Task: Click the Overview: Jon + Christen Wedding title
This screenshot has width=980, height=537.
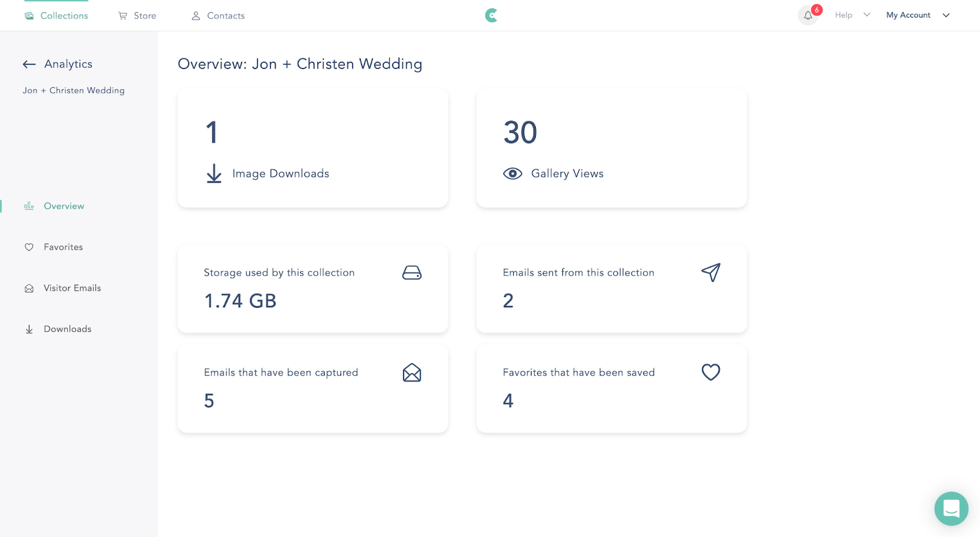Action: point(300,64)
